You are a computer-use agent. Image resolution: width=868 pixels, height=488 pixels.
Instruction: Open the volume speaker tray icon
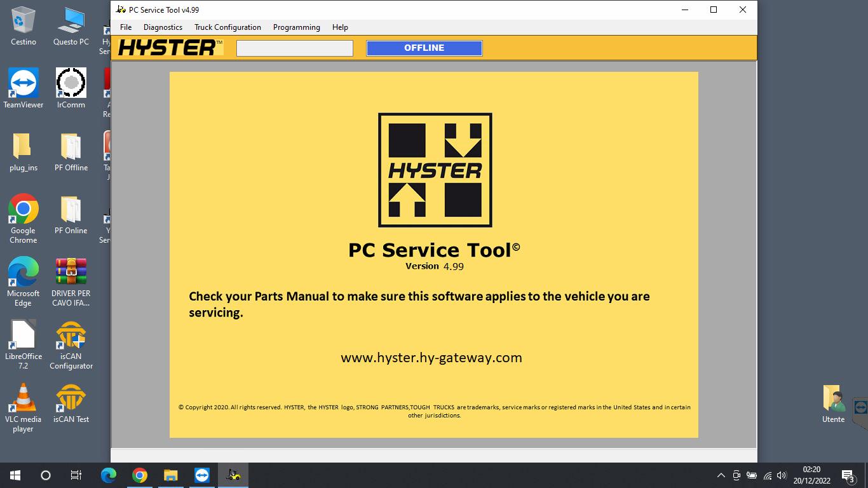click(782, 475)
